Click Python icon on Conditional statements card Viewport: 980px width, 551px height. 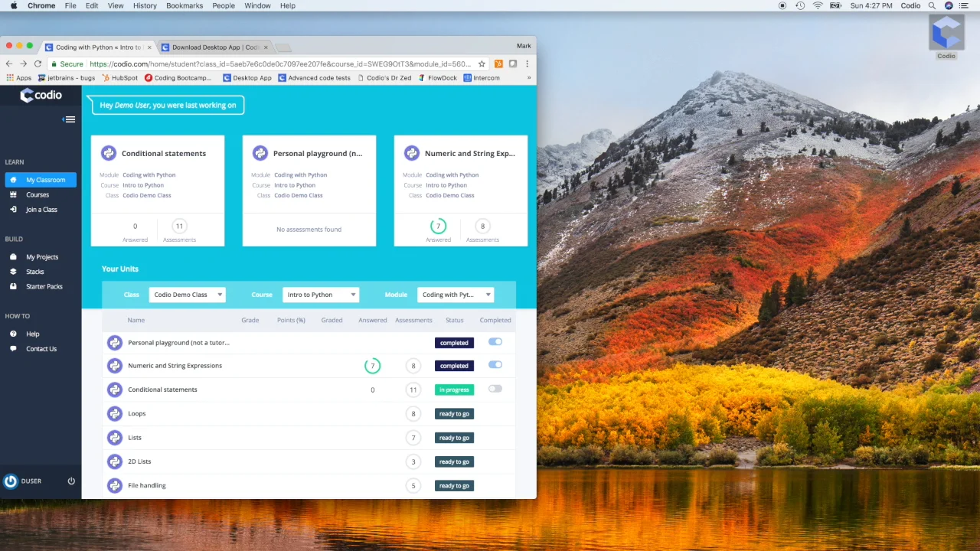[x=109, y=153]
